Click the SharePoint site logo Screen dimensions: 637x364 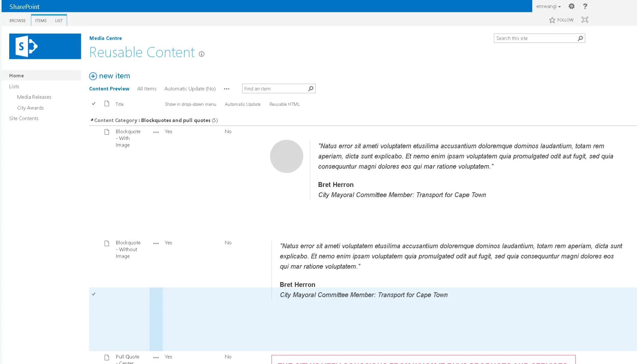(x=45, y=46)
